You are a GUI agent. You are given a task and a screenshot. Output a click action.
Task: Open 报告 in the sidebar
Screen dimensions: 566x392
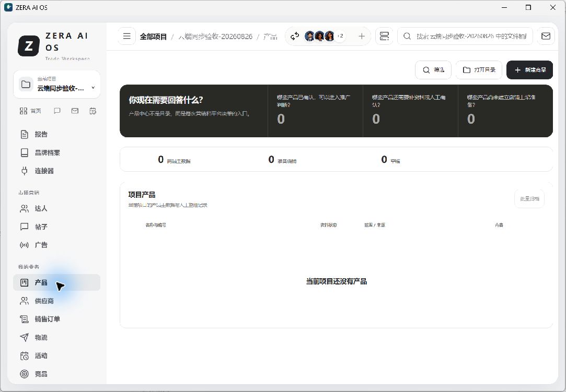click(x=56, y=134)
